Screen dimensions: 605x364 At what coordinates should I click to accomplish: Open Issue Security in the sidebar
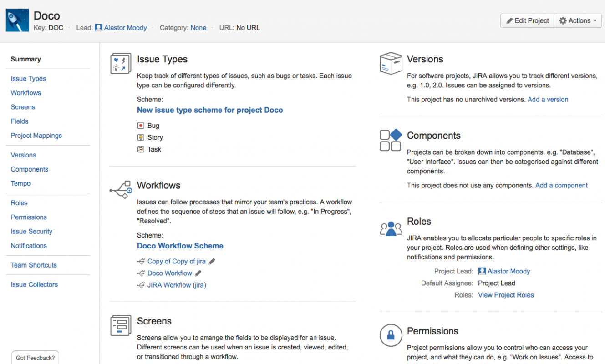coord(31,231)
